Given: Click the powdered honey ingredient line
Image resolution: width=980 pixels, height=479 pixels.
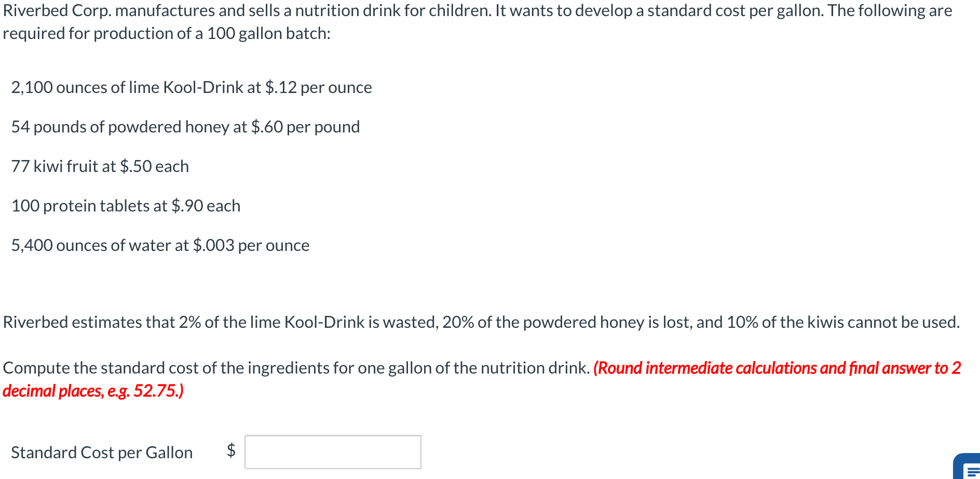Looking at the screenshot, I should coord(185,126).
